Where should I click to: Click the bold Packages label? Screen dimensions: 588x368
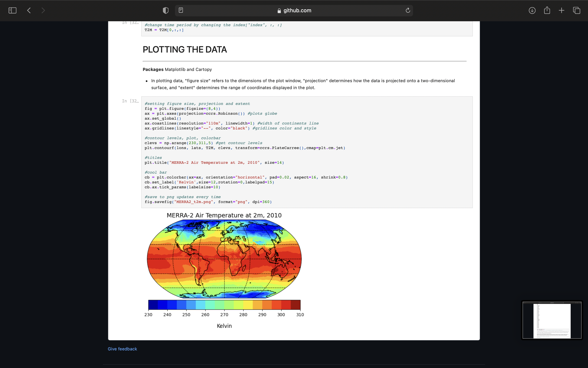153,70
